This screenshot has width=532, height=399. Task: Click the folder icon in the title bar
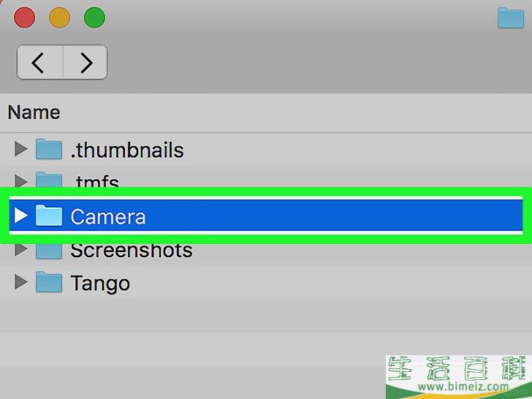[511, 18]
